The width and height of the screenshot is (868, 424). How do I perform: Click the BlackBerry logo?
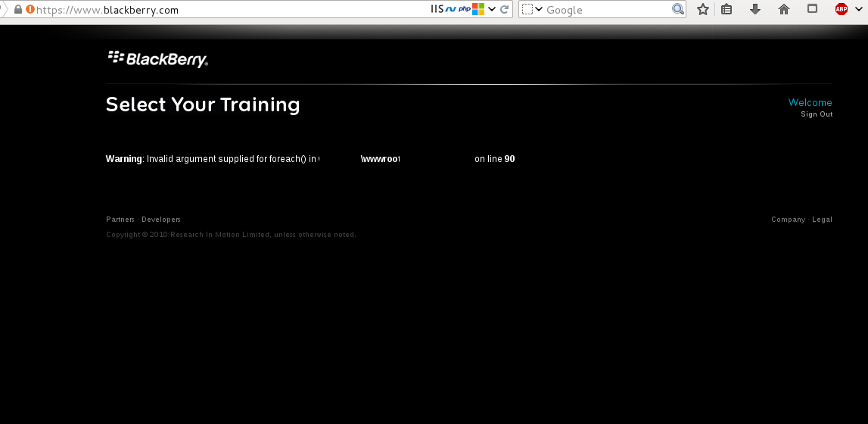pos(158,59)
